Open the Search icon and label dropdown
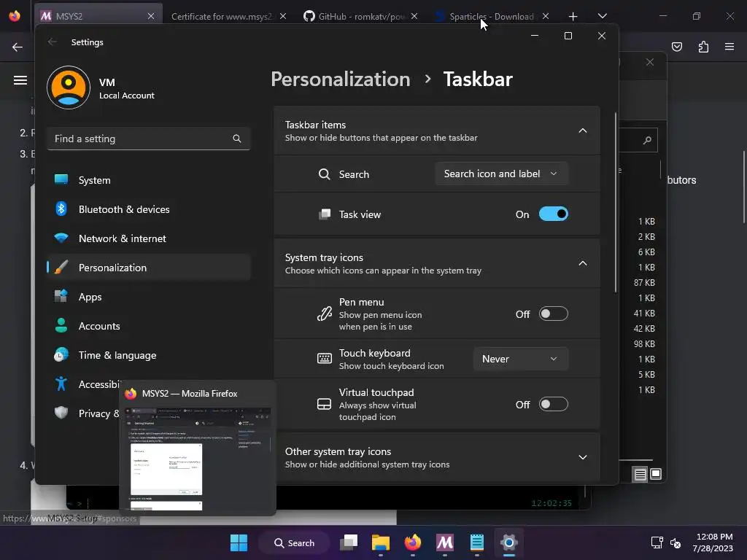Image resolution: width=747 pixels, height=560 pixels. pyautogui.click(x=501, y=174)
